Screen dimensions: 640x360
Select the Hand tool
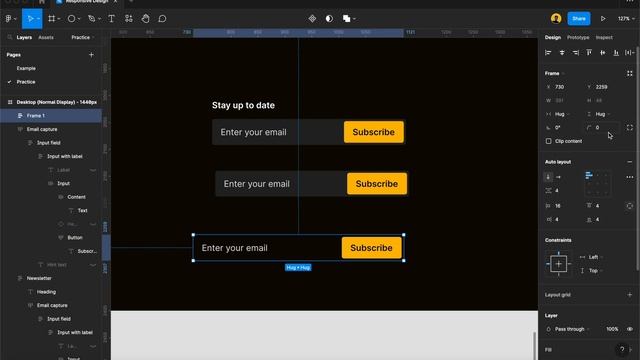[145, 19]
